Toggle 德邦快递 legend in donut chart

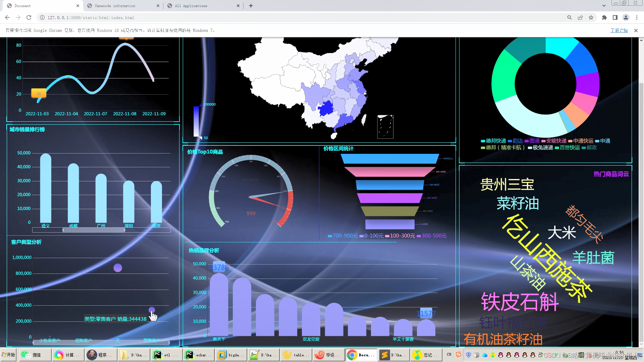[x=493, y=141]
